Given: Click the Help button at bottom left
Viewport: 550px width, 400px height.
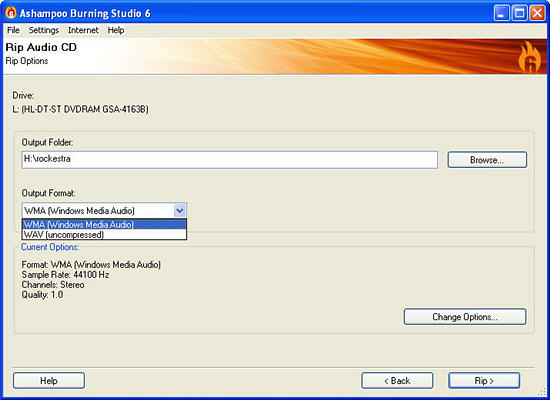Looking at the screenshot, I should 49,381.
